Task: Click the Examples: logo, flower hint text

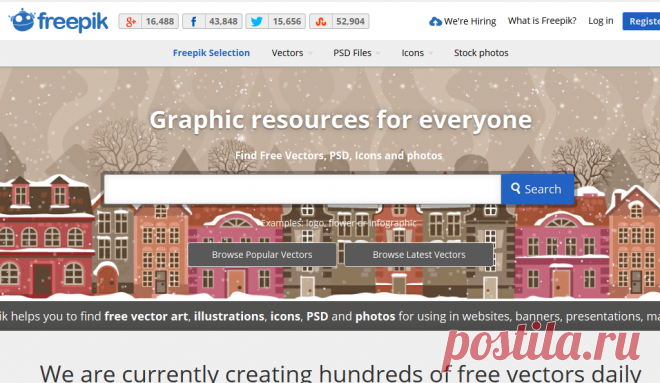Action: [x=338, y=223]
